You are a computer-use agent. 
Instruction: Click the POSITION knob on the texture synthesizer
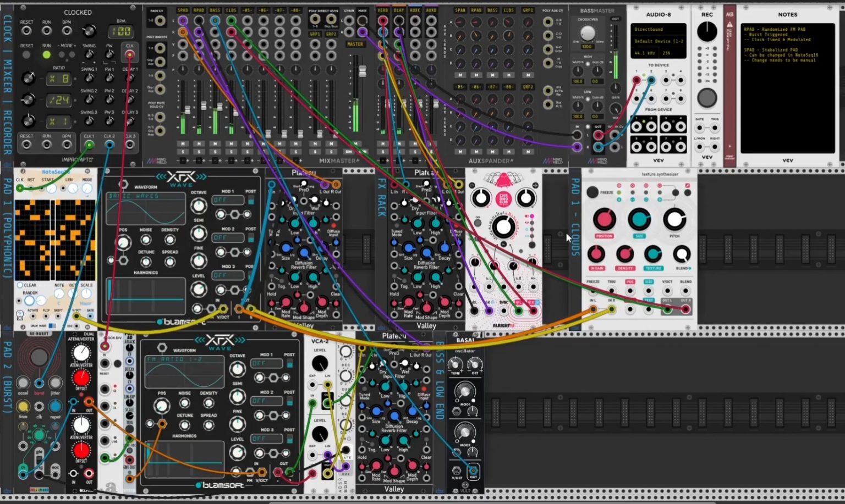604,219
